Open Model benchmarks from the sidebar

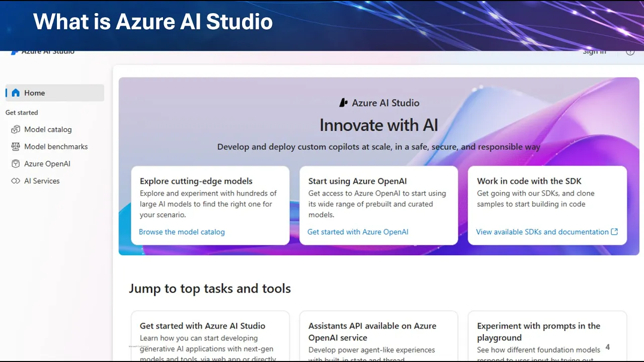click(56, 147)
